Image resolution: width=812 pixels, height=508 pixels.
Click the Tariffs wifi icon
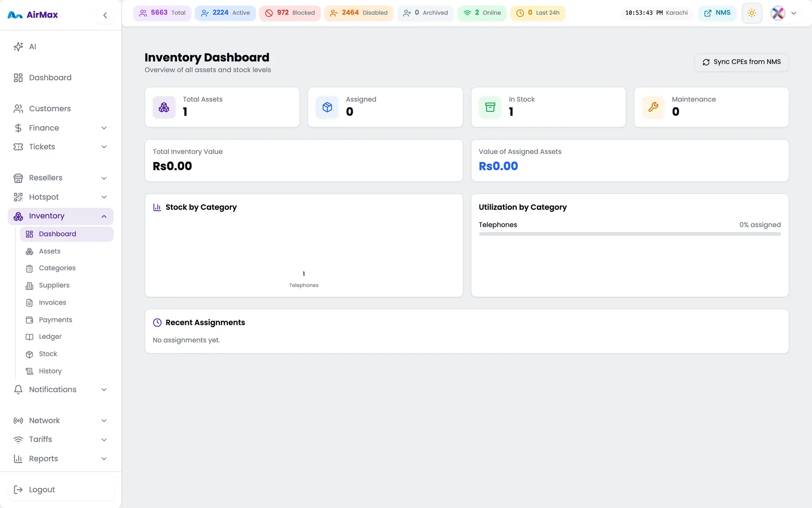pos(18,439)
